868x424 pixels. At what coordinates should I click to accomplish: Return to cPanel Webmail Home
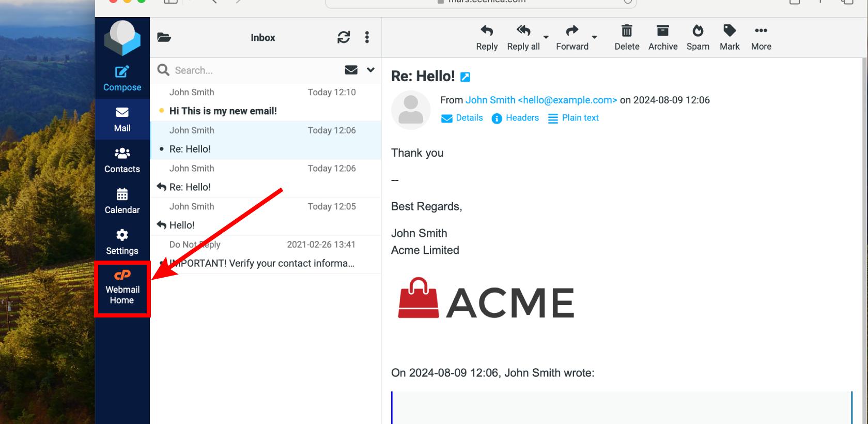(x=122, y=288)
